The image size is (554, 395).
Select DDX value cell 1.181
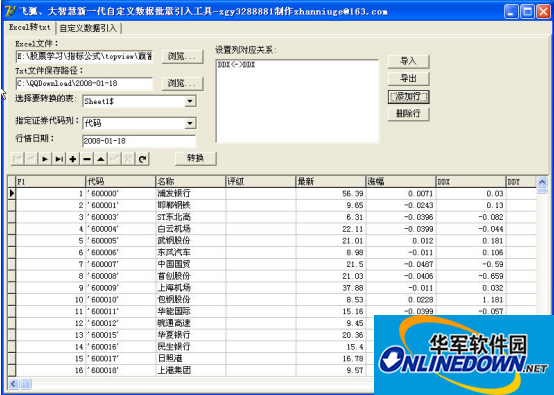(470, 300)
